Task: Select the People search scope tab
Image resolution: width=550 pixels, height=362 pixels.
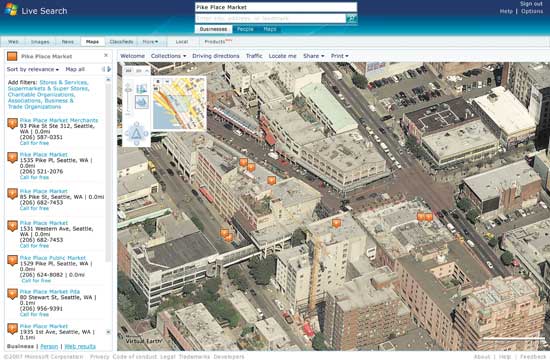Action: (245, 29)
